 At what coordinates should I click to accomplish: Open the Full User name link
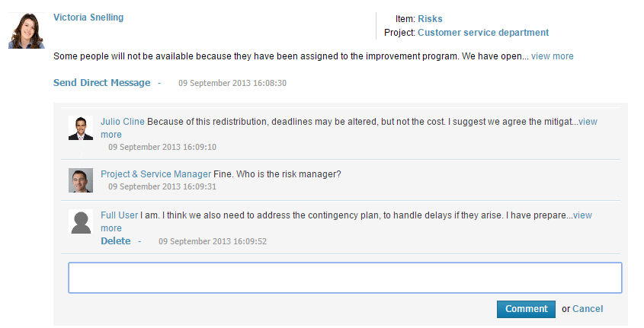[120, 215]
